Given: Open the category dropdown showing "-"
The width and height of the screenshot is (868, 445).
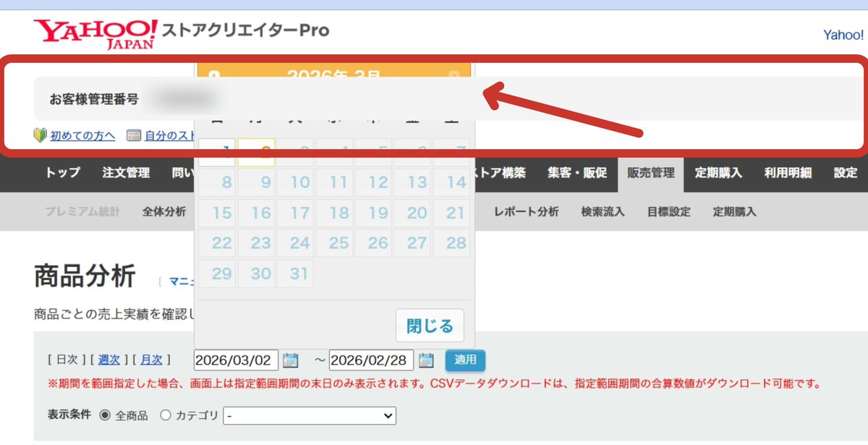Looking at the screenshot, I should coord(310,415).
